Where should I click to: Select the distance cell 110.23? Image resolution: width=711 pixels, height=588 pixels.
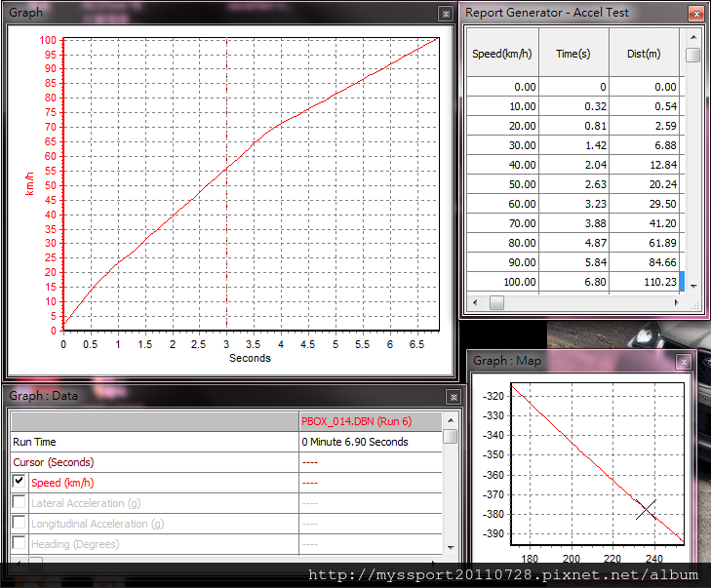[x=644, y=282]
